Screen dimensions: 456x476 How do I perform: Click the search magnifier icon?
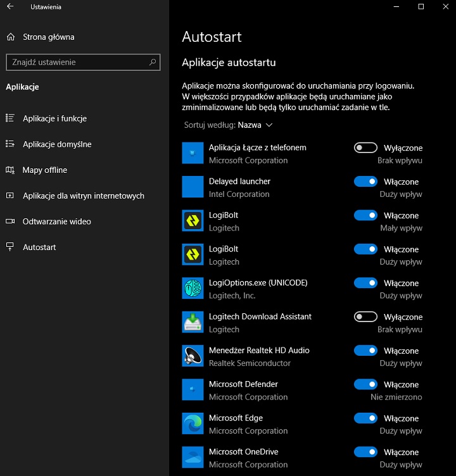point(153,62)
